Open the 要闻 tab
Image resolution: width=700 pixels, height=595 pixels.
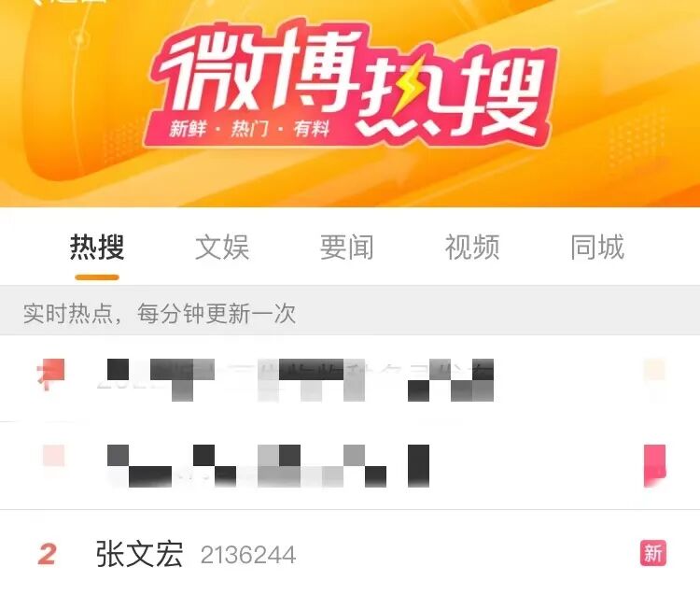click(x=347, y=247)
